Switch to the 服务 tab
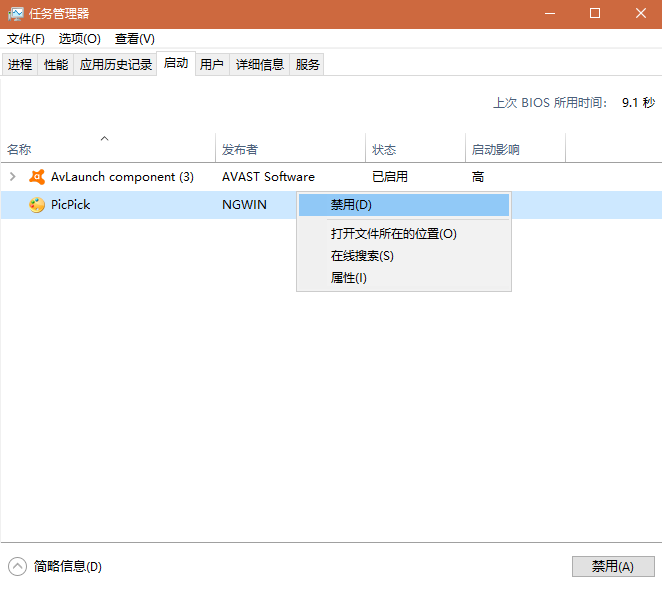Screen dimensions: 662x589 pyautogui.click(x=307, y=65)
